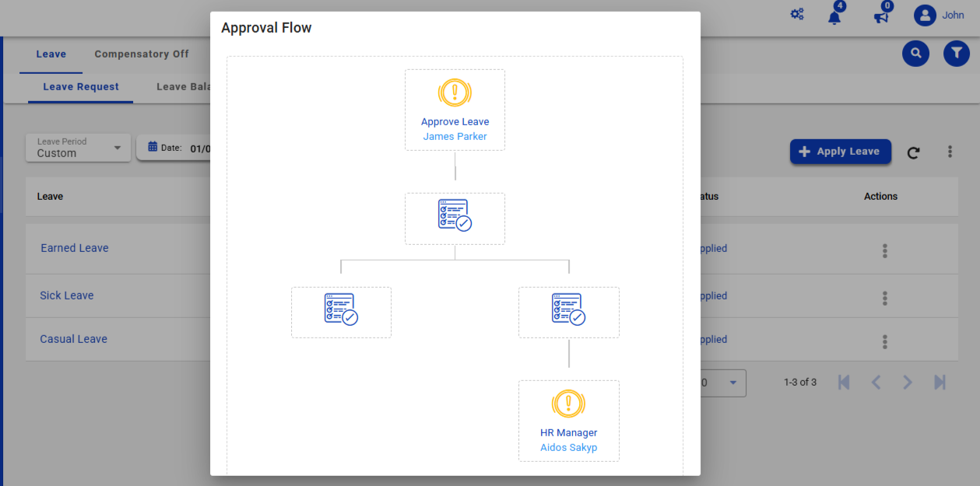Open the announcements megaphone icon
980x486 pixels.
coord(881,16)
